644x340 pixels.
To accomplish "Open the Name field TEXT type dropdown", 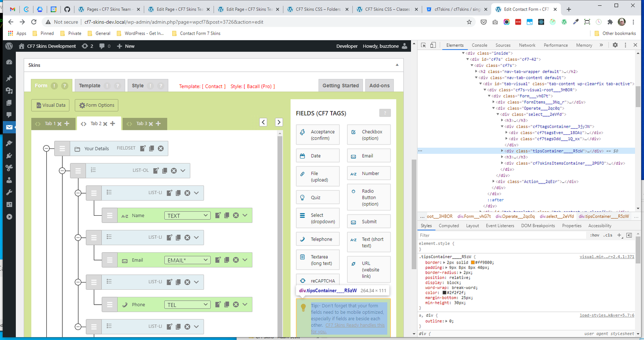I will pyautogui.click(x=187, y=216).
